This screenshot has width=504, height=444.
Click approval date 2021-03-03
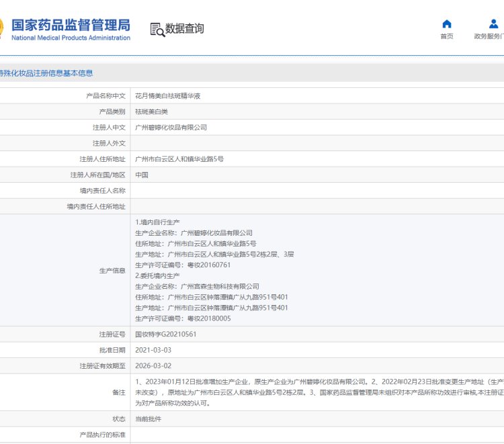coord(153,350)
